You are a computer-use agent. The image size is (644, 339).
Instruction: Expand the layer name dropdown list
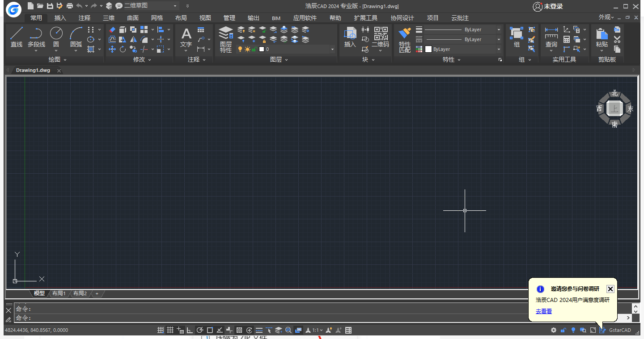click(x=332, y=50)
